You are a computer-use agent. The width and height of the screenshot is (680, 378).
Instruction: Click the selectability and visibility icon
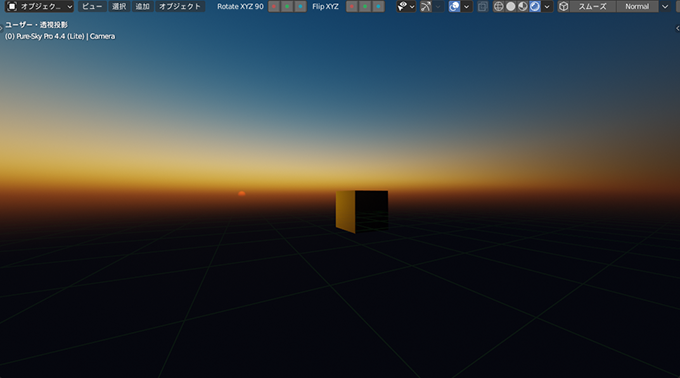tap(403, 7)
